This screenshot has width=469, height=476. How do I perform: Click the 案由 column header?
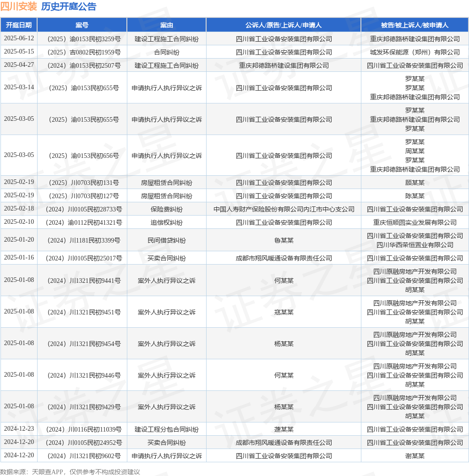(166, 25)
